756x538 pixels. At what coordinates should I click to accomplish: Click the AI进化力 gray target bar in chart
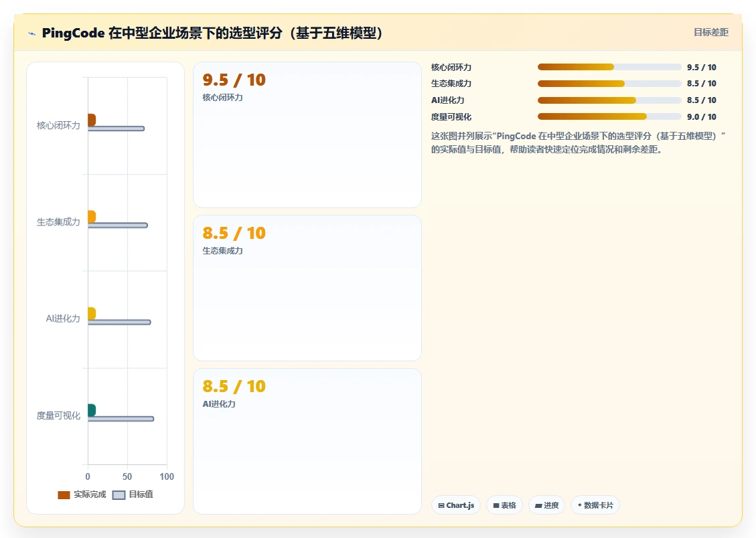coord(119,323)
